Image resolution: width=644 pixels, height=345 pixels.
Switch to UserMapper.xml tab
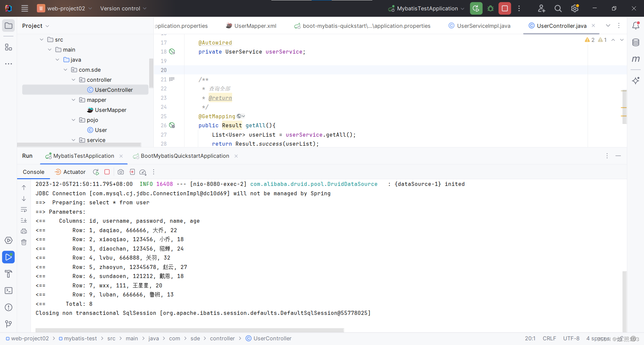coord(251,26)
